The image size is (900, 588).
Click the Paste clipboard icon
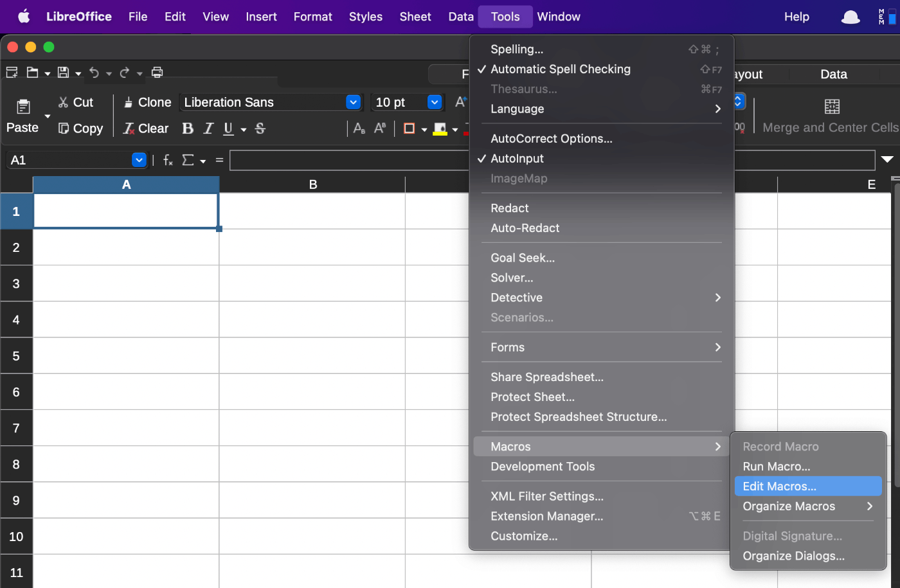pos(24,107)
